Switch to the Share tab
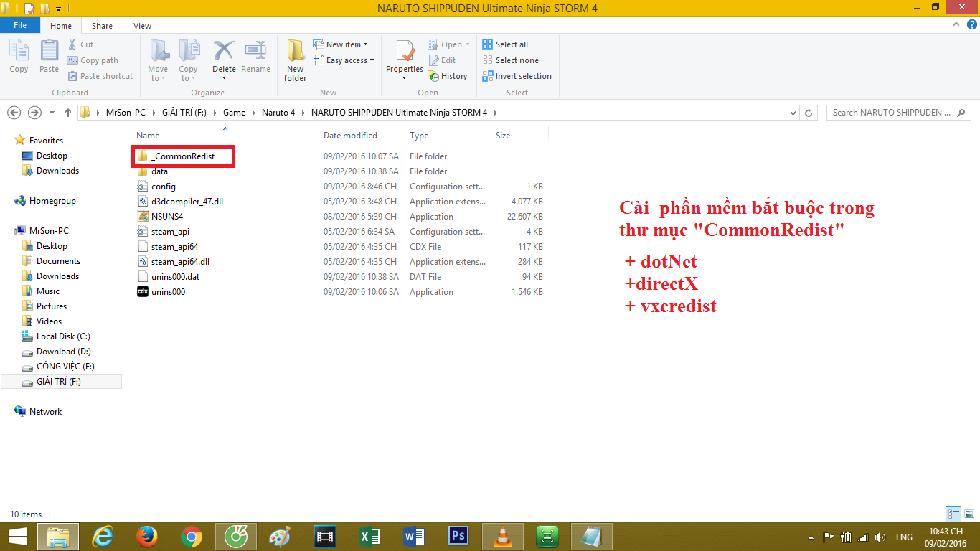980x551 pixels. tap(102, 26)
